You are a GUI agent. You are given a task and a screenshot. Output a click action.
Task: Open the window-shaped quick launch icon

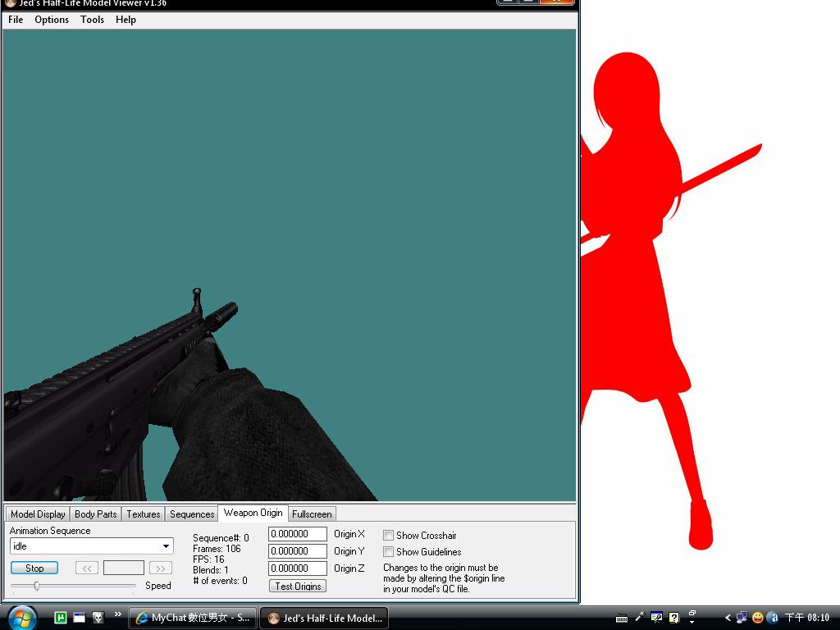tap(80, 618)
